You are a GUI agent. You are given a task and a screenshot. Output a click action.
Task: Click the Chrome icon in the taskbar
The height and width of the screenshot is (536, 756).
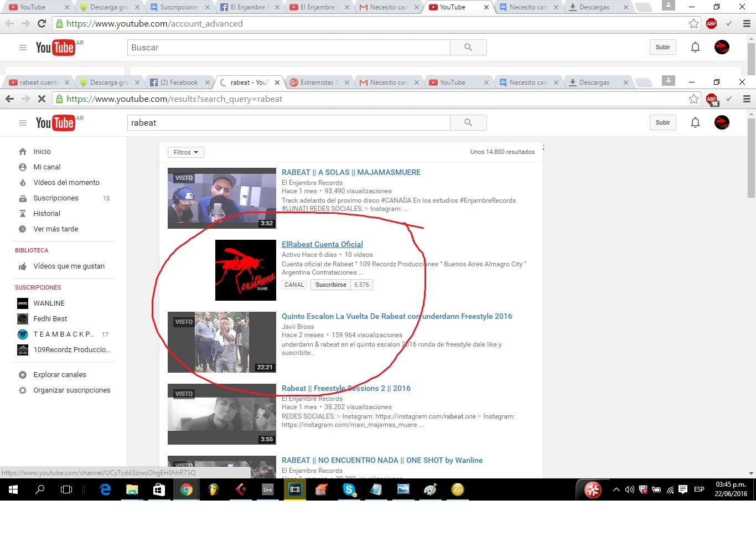point(187,489)
